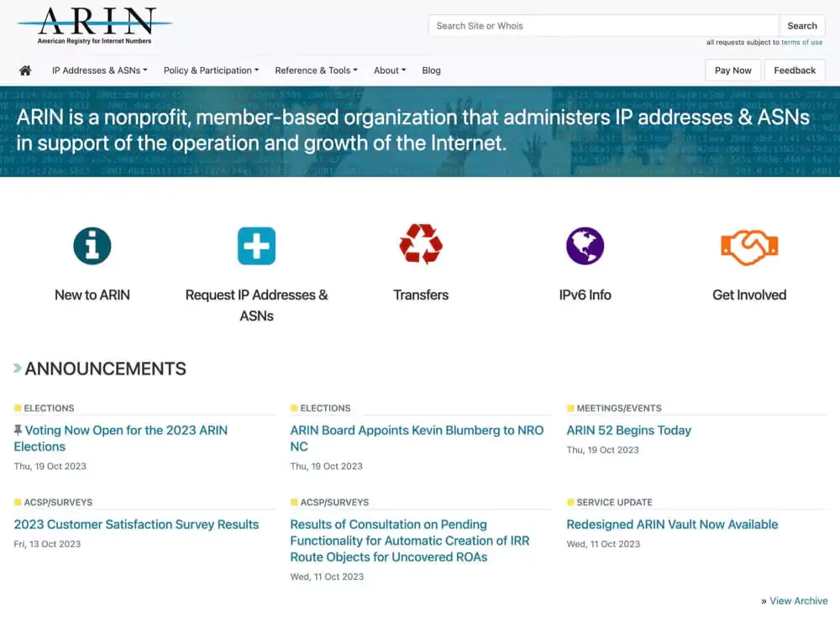Click the blue plus Request IP Addresses icon
840x622 pixels.
tap(256, 246)
